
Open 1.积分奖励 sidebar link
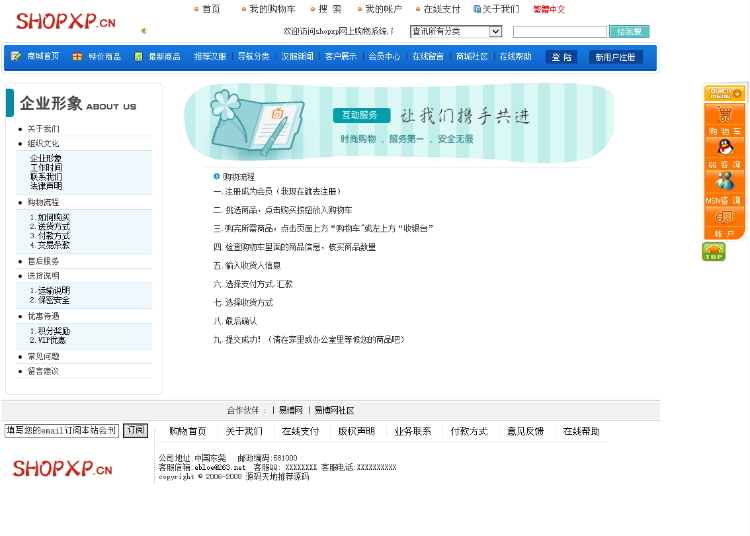tap(50, 331)
